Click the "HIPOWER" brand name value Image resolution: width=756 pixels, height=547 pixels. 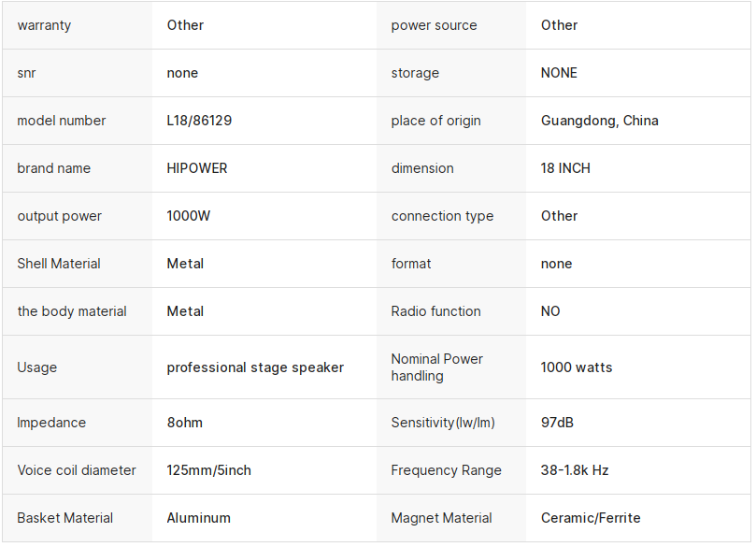(x=197, y=168)
